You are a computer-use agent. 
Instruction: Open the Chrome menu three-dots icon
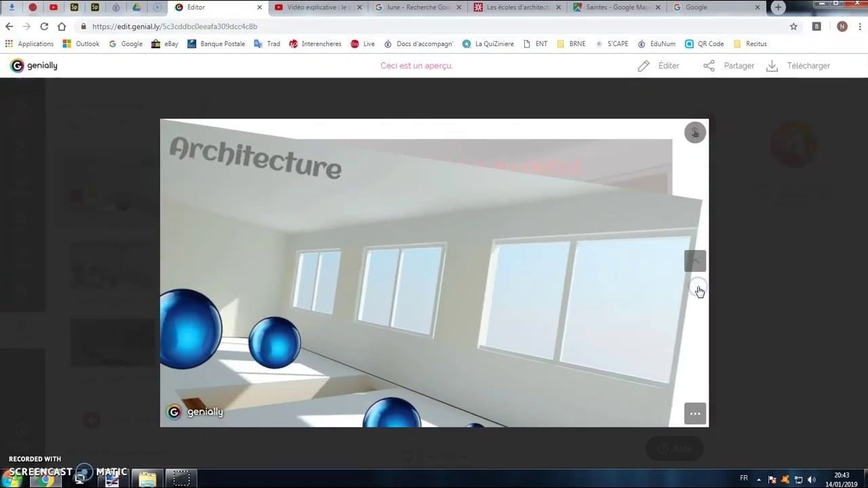pos(859,26)
